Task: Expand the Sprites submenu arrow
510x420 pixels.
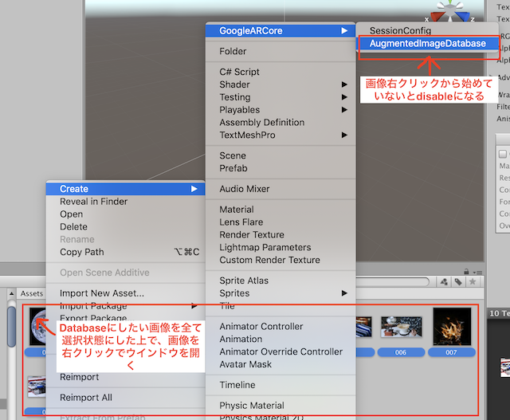Action: click(344, 293)
